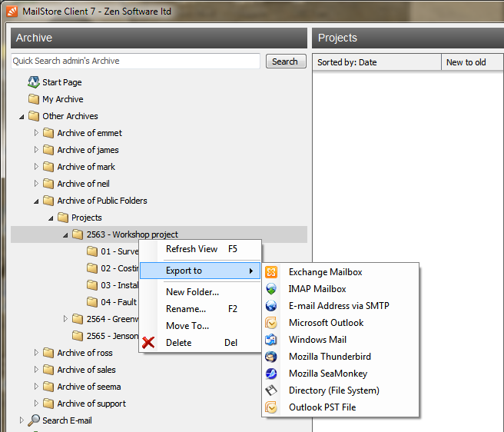The image size is (504, 432).
Task: Click the Search E-mail magnifier icon
Action: (x=34, y=420)
